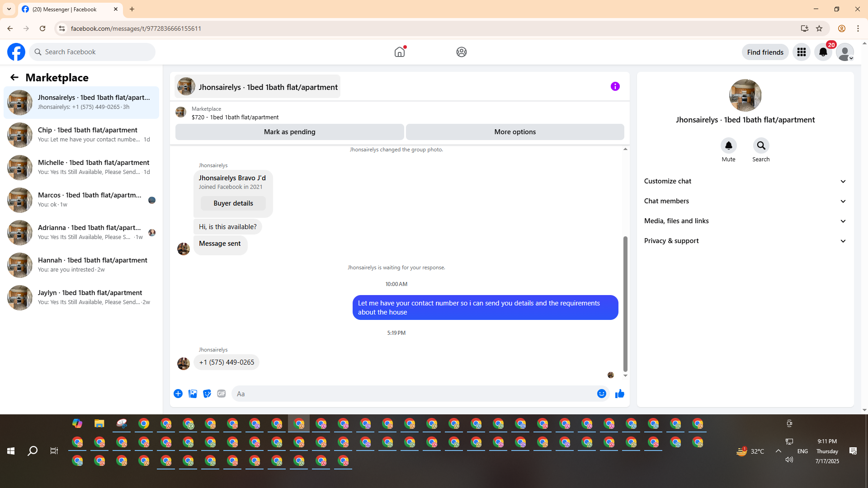Go to the Home feed icon
Screen dimensions: 868x488
400,52
